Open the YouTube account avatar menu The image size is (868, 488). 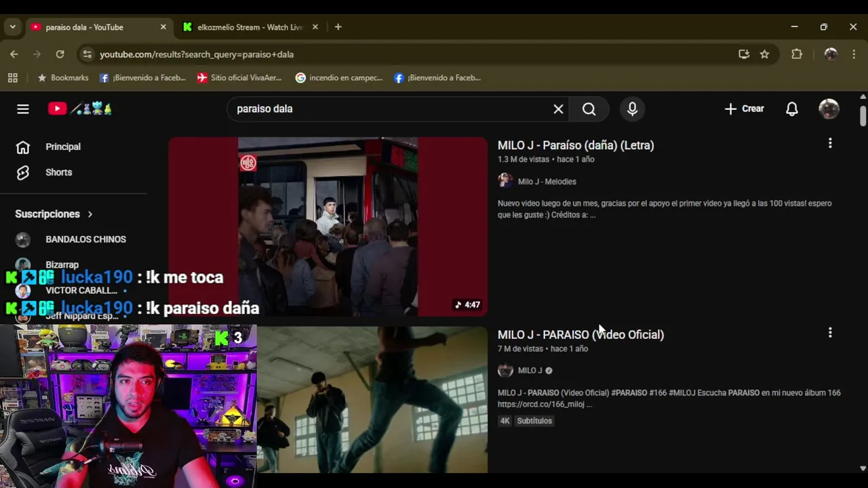click(x=829, y=109)
